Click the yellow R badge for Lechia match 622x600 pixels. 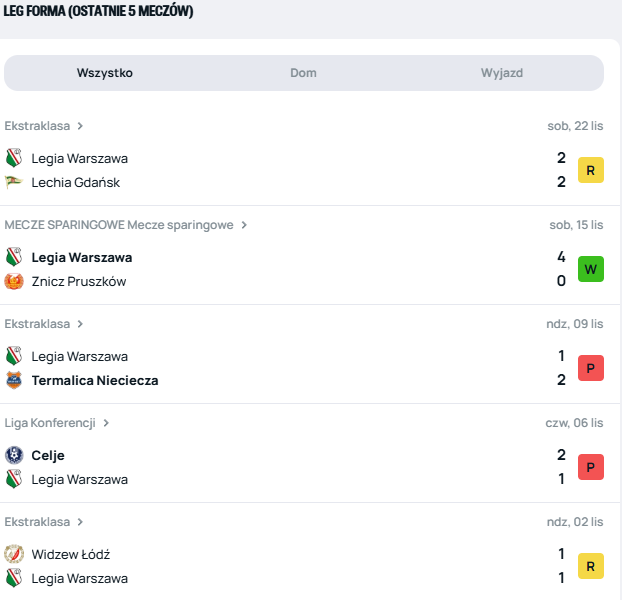pyautogui.click(x=591, y=170)
